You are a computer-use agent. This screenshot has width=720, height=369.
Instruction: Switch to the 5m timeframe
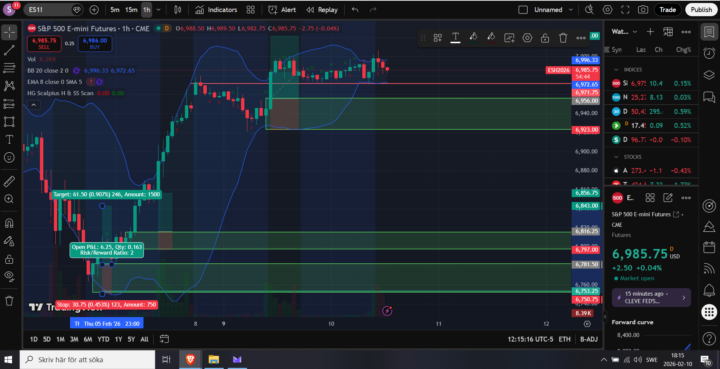(115, 10)
